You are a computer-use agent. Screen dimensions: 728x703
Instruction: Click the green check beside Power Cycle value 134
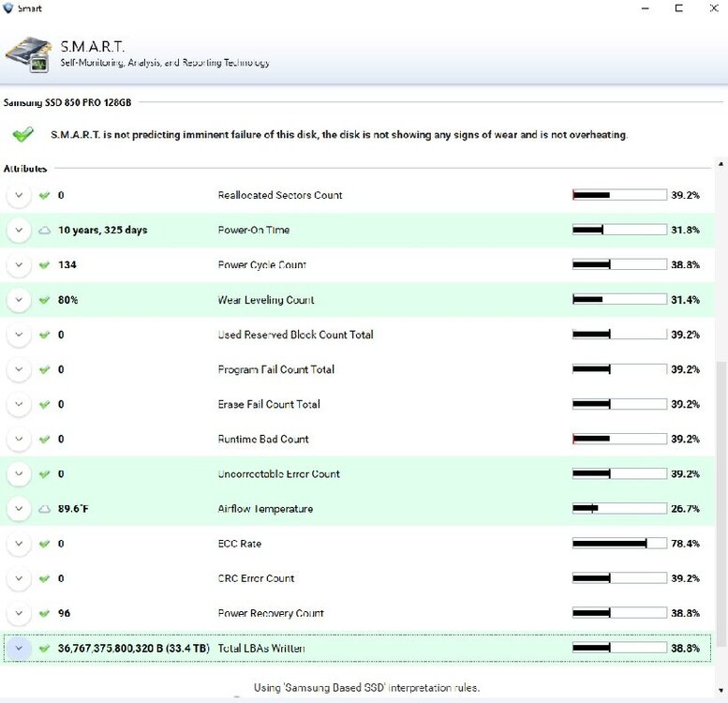[44, 265]
